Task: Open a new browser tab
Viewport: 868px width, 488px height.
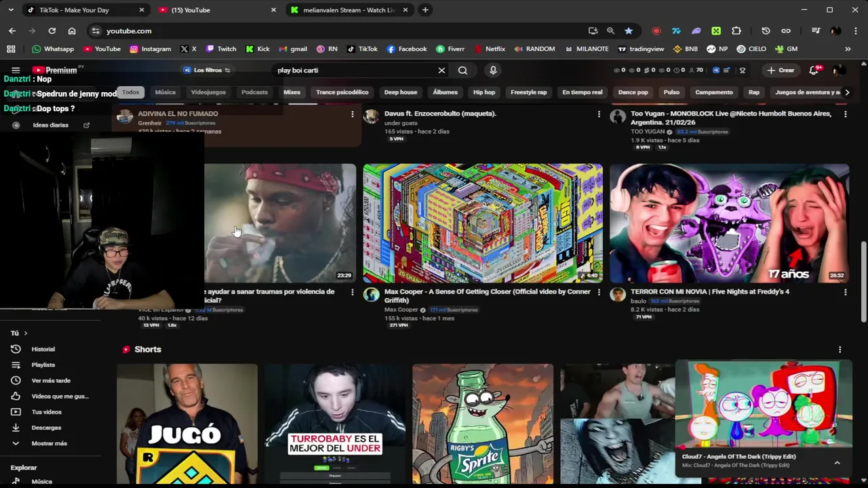Action: [x=425, y=10]
